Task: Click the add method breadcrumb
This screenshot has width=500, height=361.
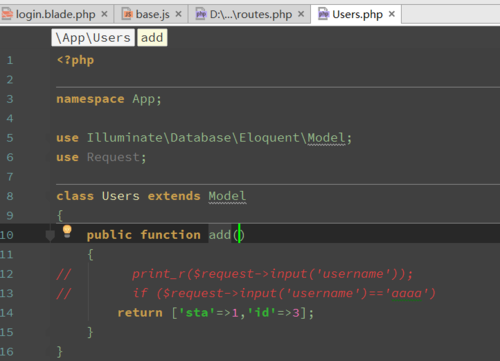Action: click(x=152, y=38)
